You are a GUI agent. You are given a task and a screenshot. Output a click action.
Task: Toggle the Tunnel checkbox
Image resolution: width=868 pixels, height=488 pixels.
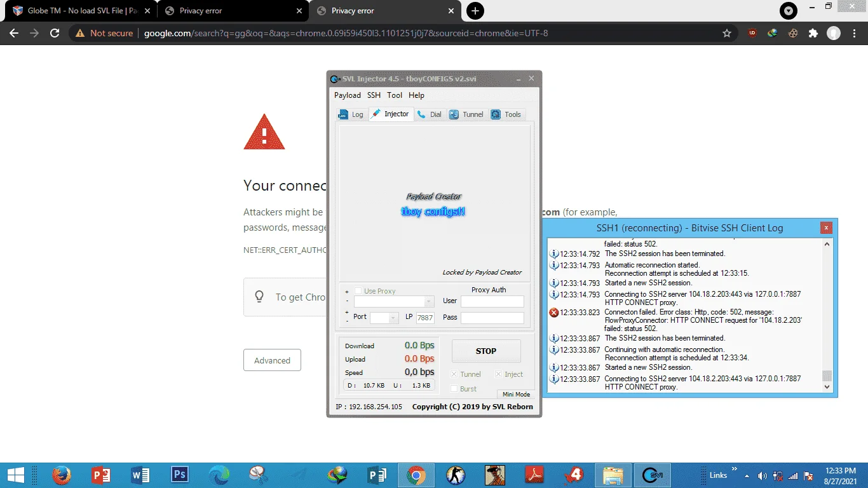click(454, 374)
